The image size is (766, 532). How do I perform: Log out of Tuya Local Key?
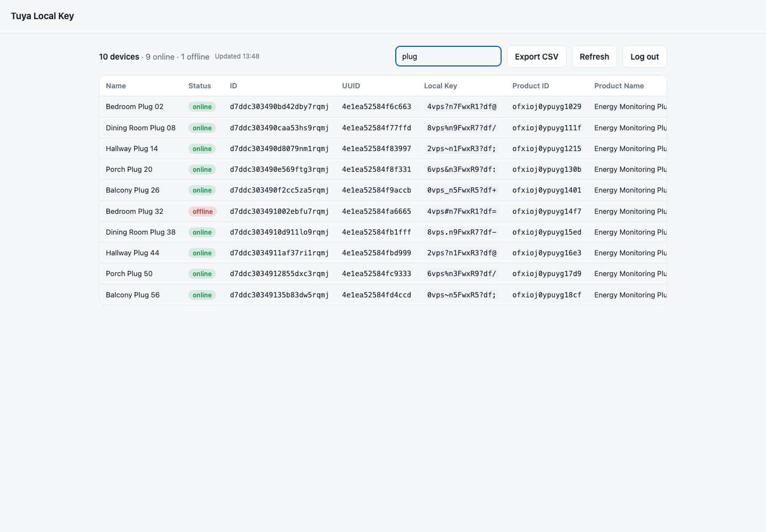click(645, 56)
